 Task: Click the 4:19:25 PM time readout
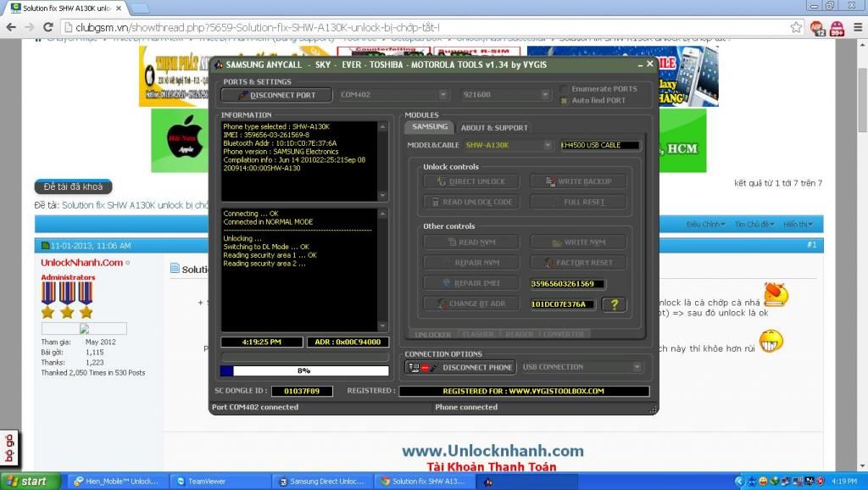tap(261, 342)
